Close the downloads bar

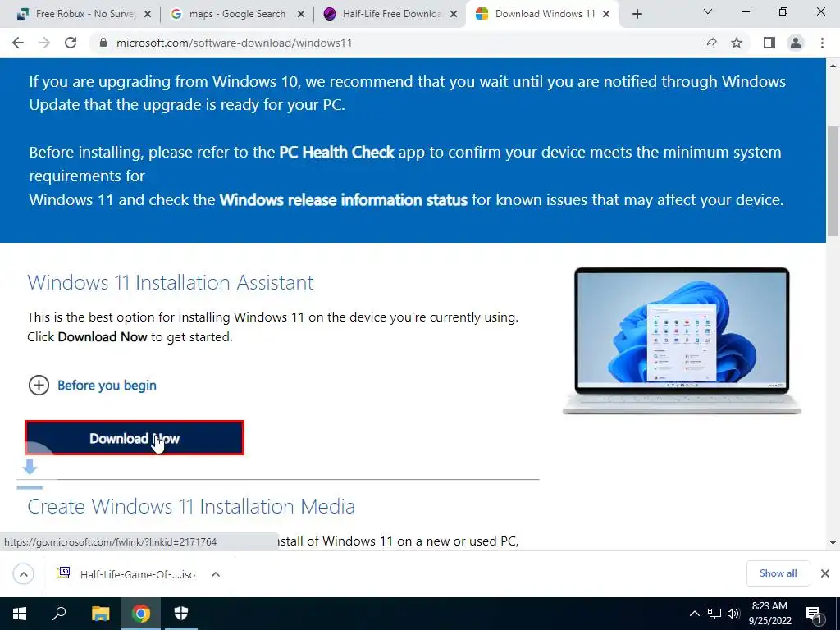[825, 573]
